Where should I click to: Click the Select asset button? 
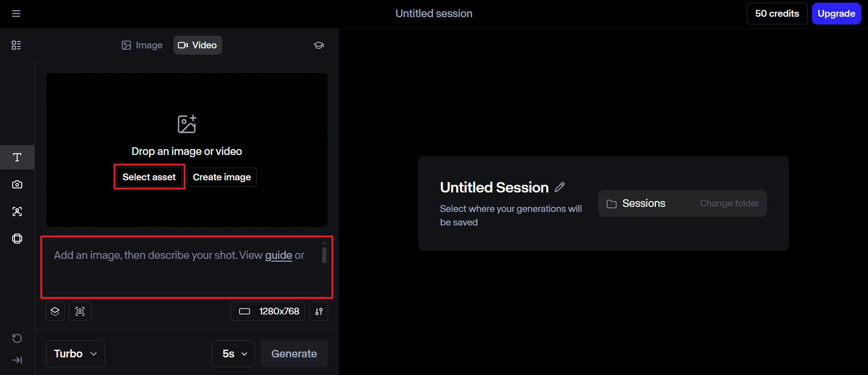[x=149, y=177]
